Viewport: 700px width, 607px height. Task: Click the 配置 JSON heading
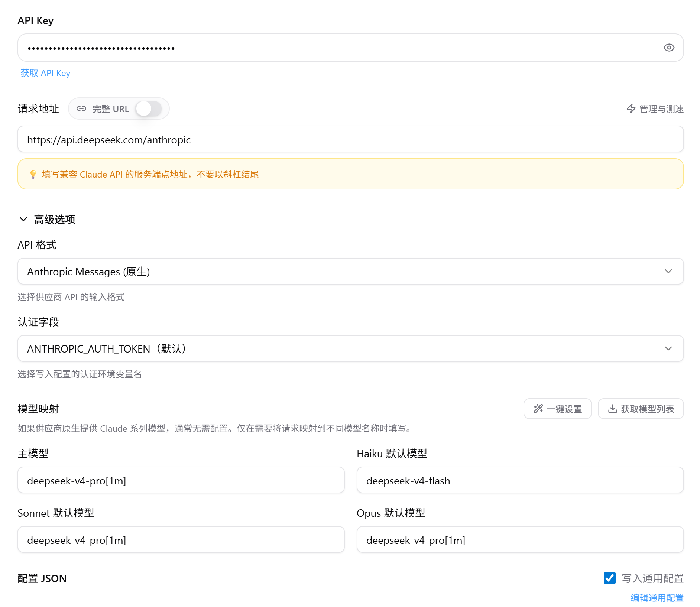tap(42, 578)
